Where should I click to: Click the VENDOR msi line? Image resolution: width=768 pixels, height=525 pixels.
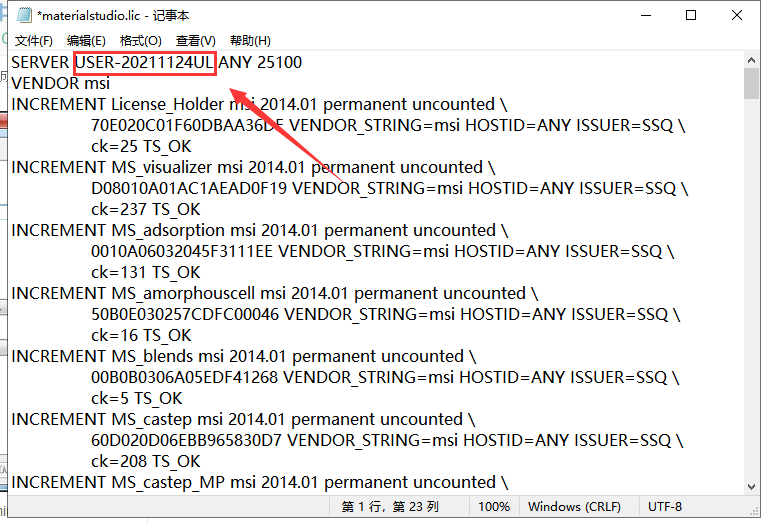(61, 84)
